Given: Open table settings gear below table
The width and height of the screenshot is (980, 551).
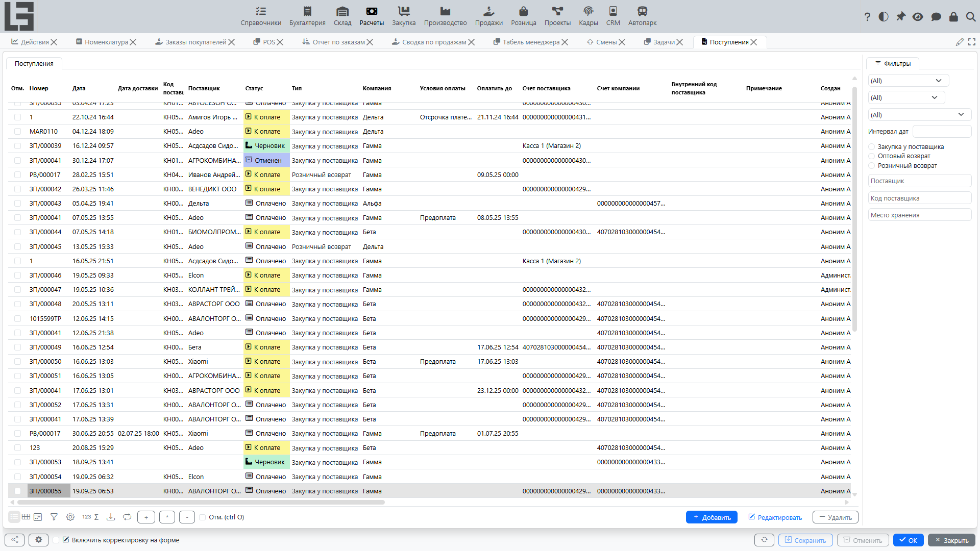Looking at the screenshot, I should pos(70,517).
